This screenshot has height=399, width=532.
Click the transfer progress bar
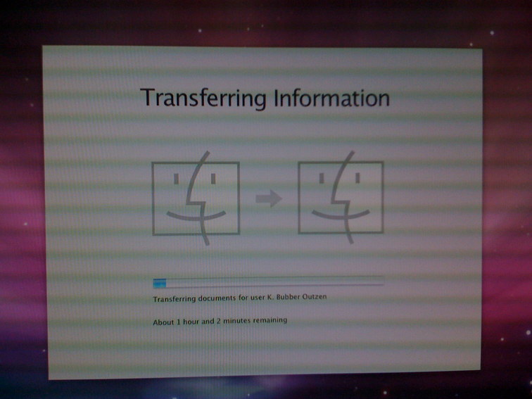[x=268, y=282]
